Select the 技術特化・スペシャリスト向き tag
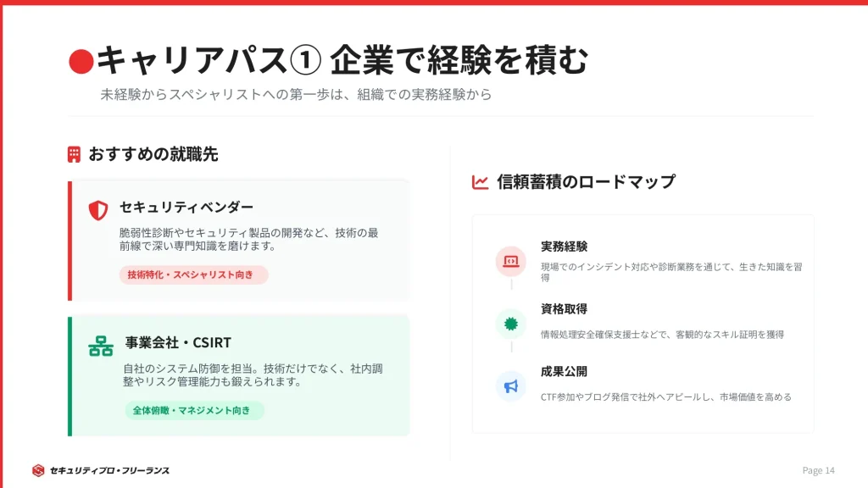The image size is (868, 488). (x=193, y=274)
